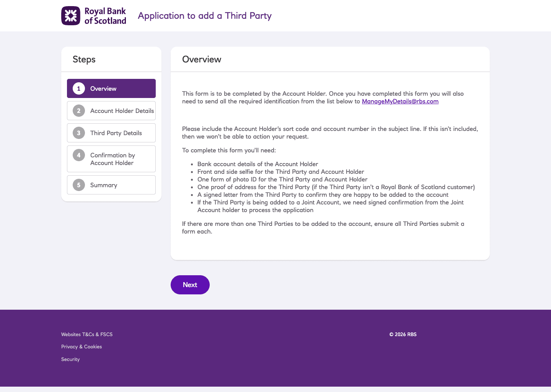Viewport: 551px width, 392px height.
Task: Open the Security footer link
Action: click(x=70, y=359)
